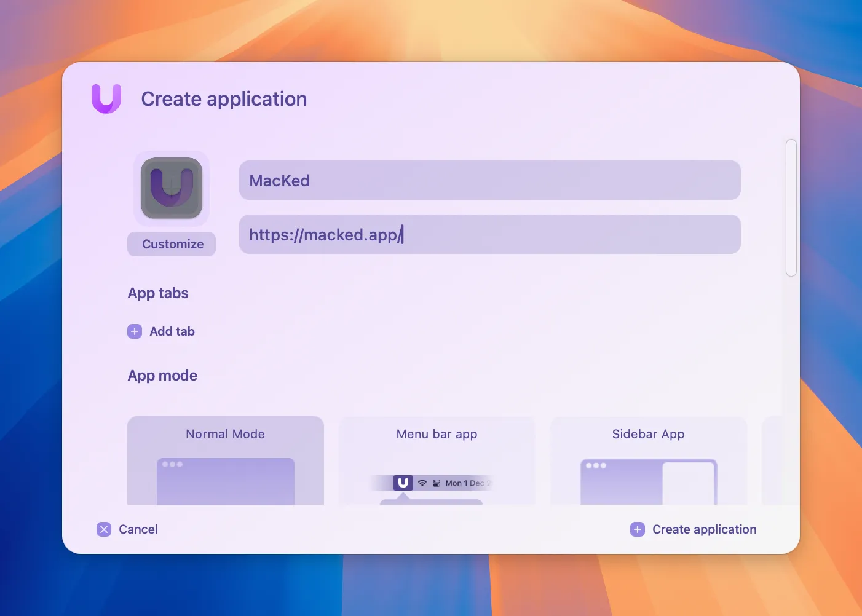The height and width of the screenshot is (616, 862).
Task: Click the plus icon beside Add tab
Action: point(135,331)
